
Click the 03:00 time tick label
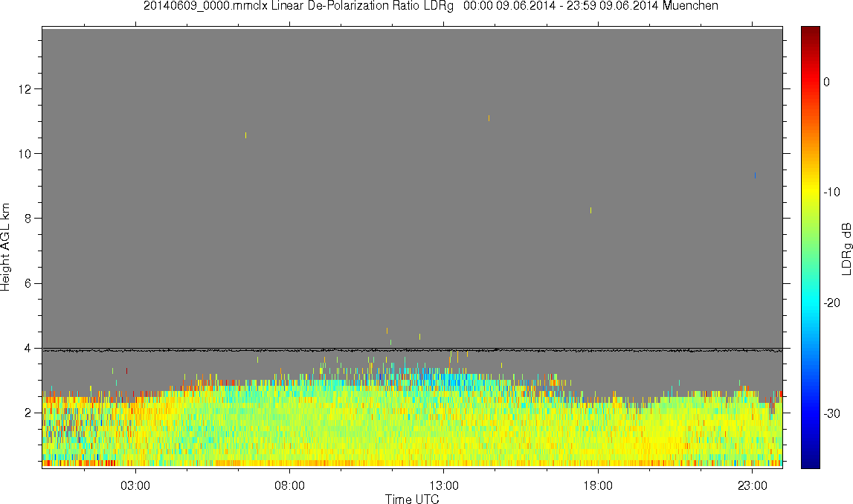click(x=135, y=485)
